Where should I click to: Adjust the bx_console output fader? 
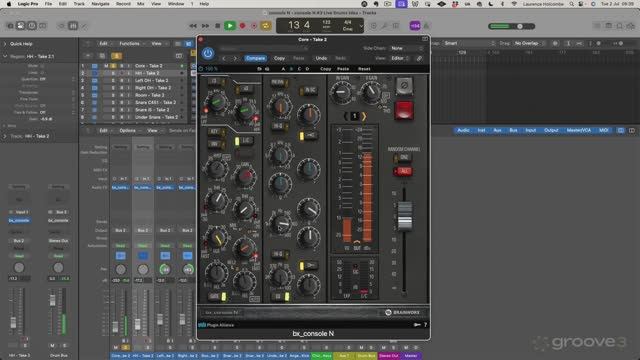[x=404, y=216]
